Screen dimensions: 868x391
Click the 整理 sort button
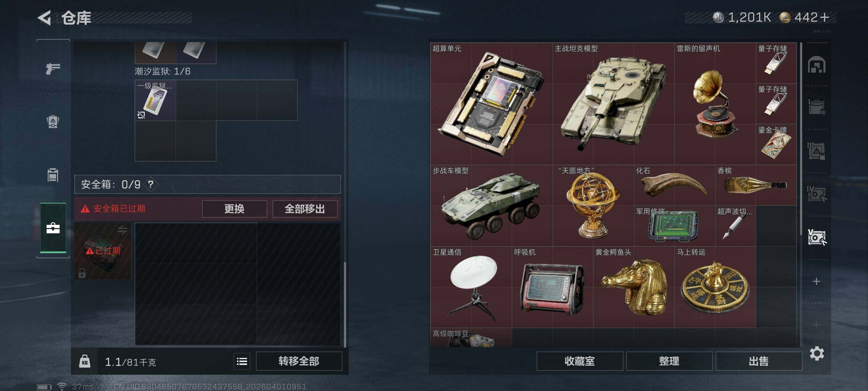click(x=669, y=361)
